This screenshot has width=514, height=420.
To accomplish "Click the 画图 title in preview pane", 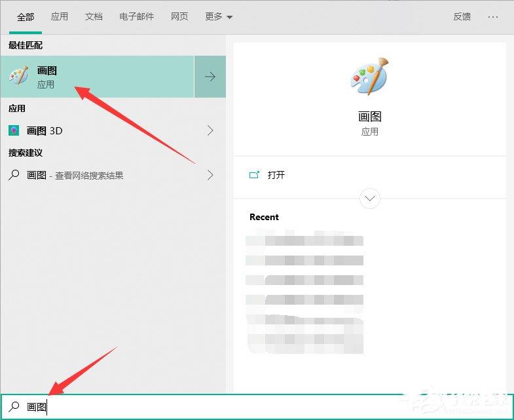I will 370,117.
